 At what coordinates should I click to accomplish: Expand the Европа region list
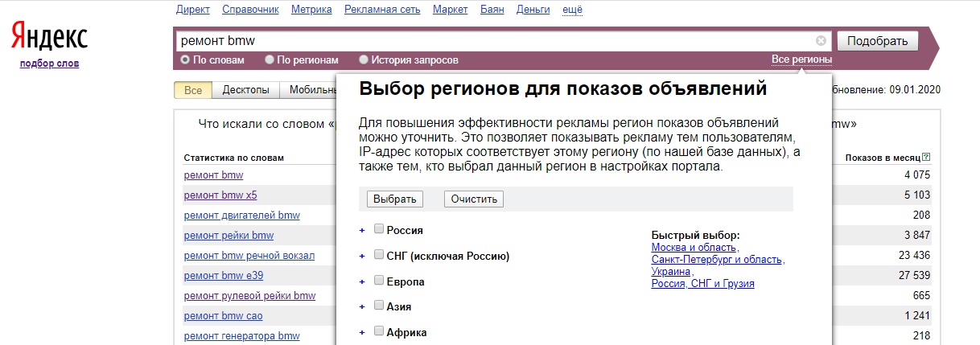pos(362,281)
